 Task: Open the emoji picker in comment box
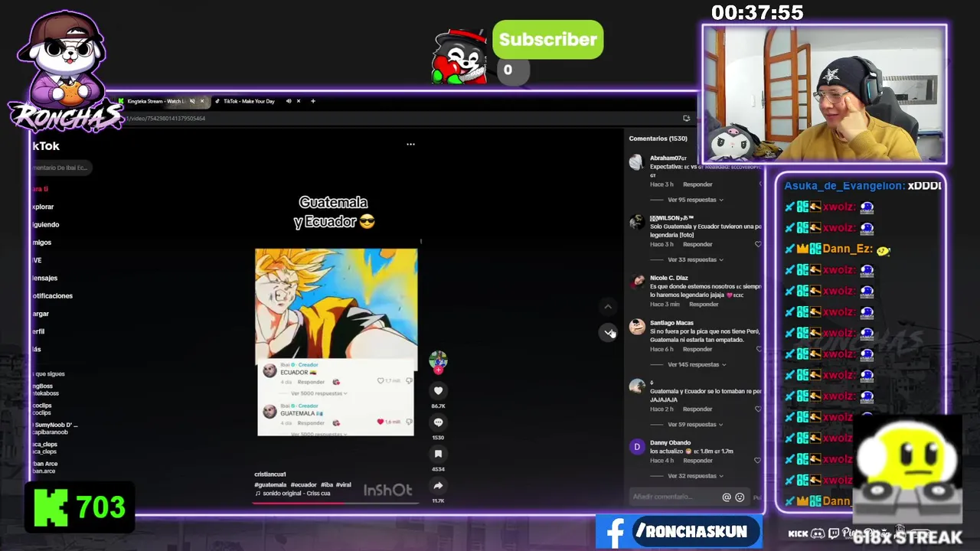[x=740, y=497]
